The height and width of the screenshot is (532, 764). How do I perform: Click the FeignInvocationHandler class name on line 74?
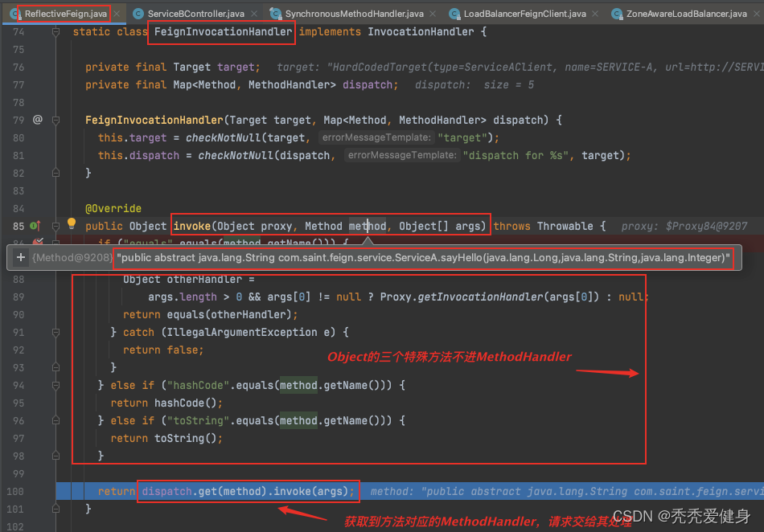pos(223,31)
